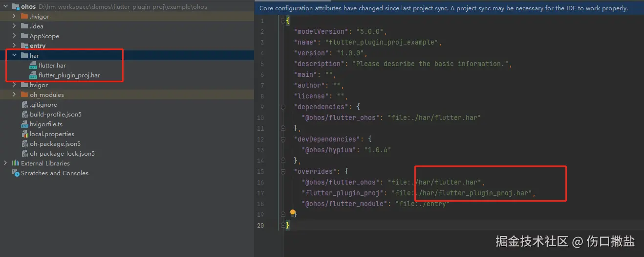Click the "flutter_plugin_proj_example" name value

click(x=382, y=42)
